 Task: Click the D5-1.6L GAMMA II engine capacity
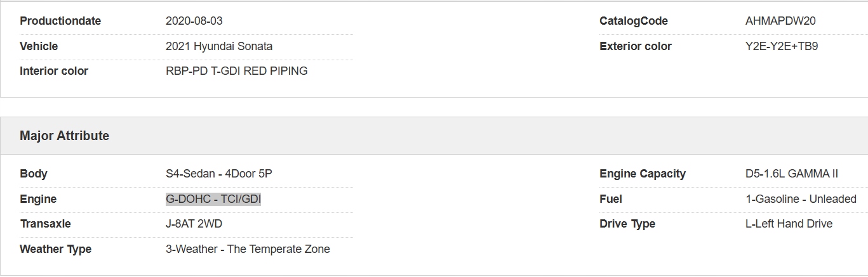tap(791, 174)
